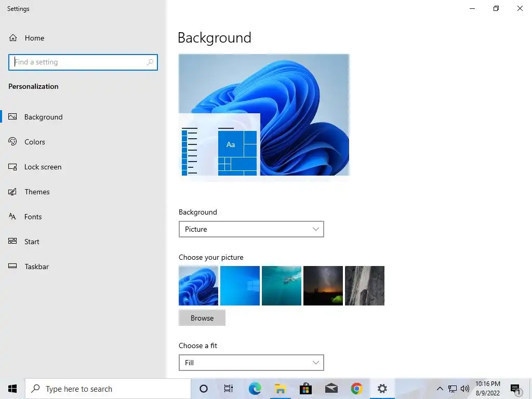532x399 pixels.
Task: Select the Windows 11 bloom wallpaper thumbnail
Action: pyautogui.click(x=198, y=286)
